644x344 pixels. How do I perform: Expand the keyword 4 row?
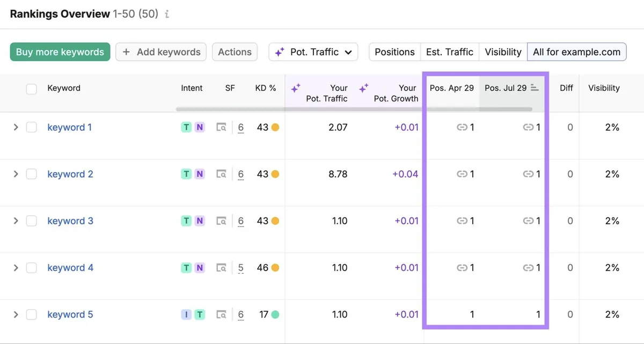(x=16, y=268)
